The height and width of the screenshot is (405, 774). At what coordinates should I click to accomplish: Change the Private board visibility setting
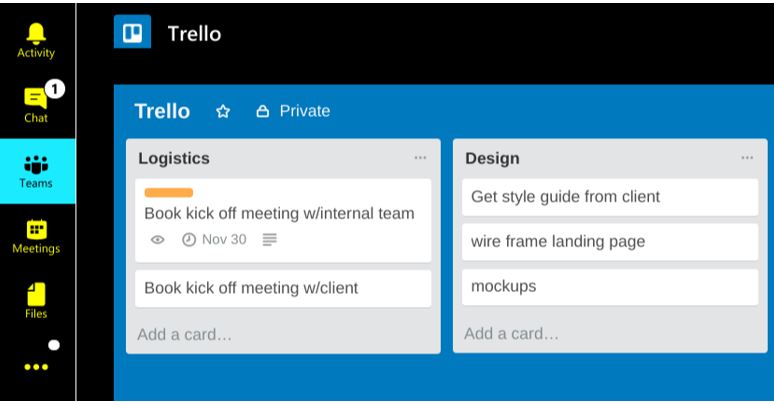click(x=293, y=111)
